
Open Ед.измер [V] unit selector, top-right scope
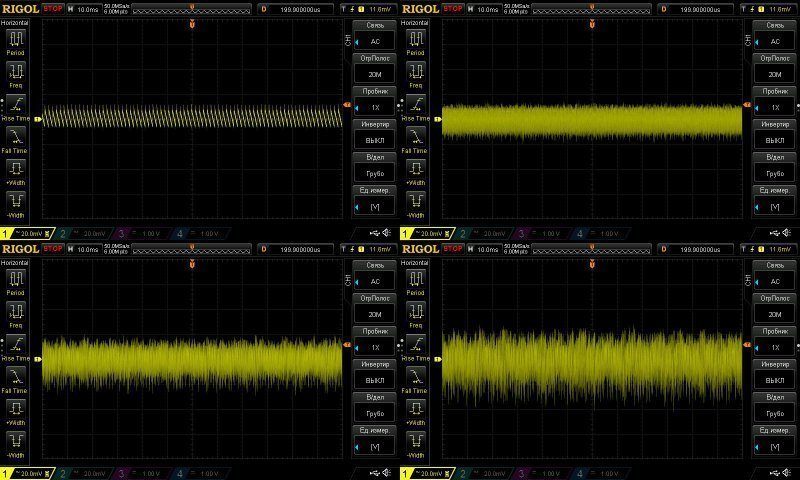775,200
